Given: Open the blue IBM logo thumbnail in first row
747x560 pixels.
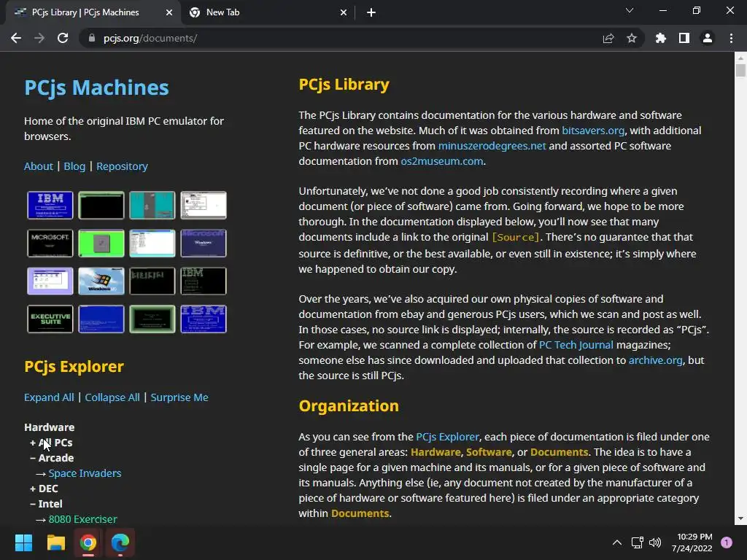Looking at the screenshot, I should pos(50,205).
